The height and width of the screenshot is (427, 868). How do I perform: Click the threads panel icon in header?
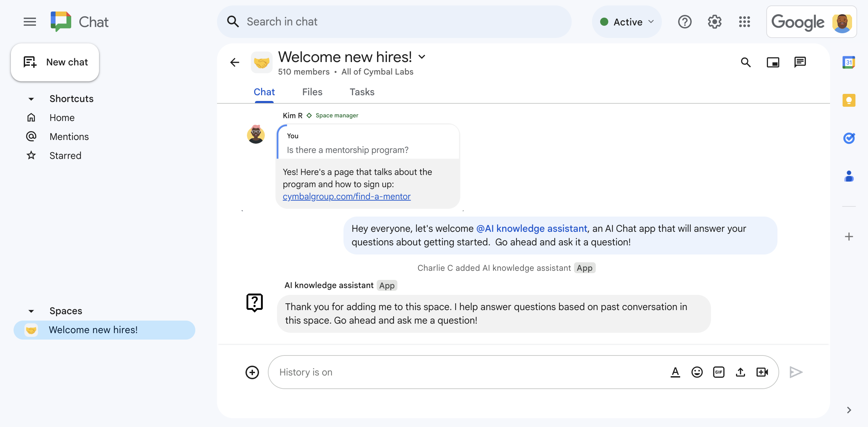(x=801, y=61)
